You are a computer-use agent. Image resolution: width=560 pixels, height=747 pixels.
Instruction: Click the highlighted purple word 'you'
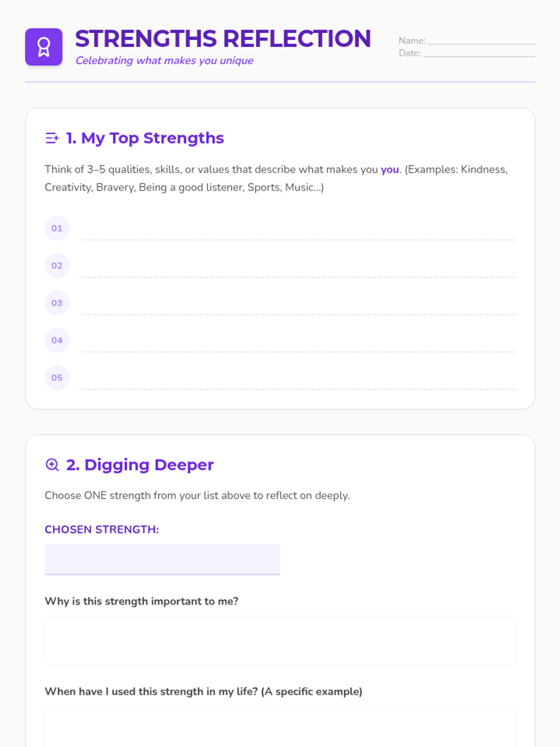tap(390, 169)
